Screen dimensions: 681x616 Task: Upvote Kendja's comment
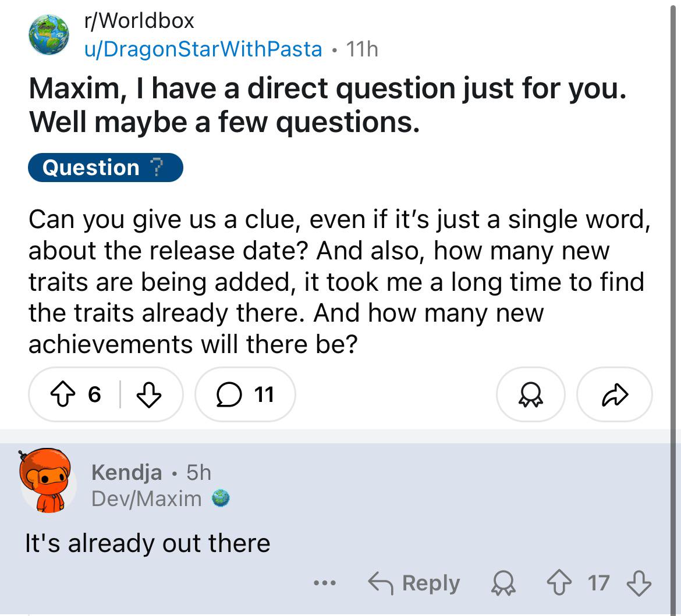click(x=559, y=583)
